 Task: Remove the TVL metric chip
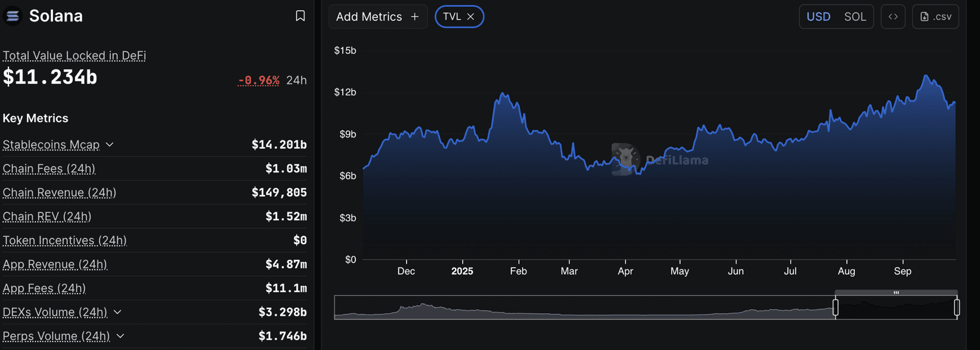point(471,17)
